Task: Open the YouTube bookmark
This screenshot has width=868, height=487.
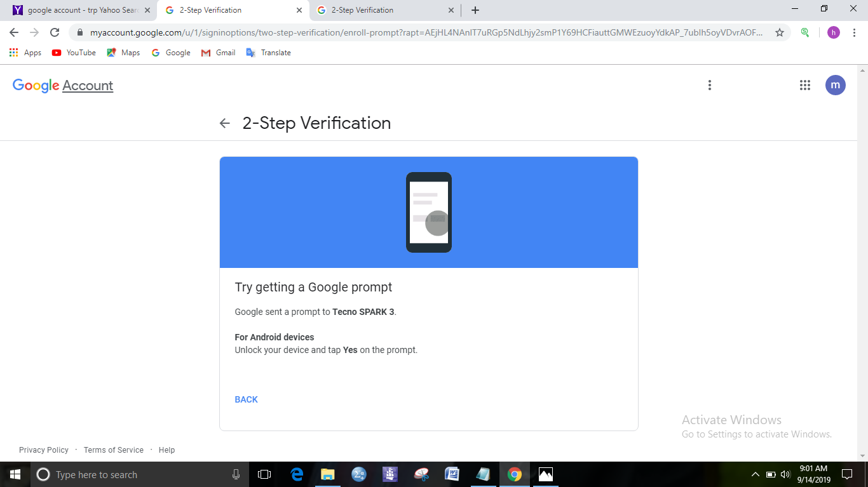Action: click(x=74, y=53)
